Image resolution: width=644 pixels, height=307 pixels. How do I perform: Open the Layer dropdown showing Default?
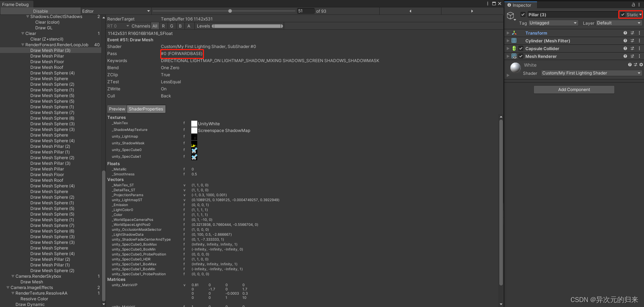(x=619, y=23)
